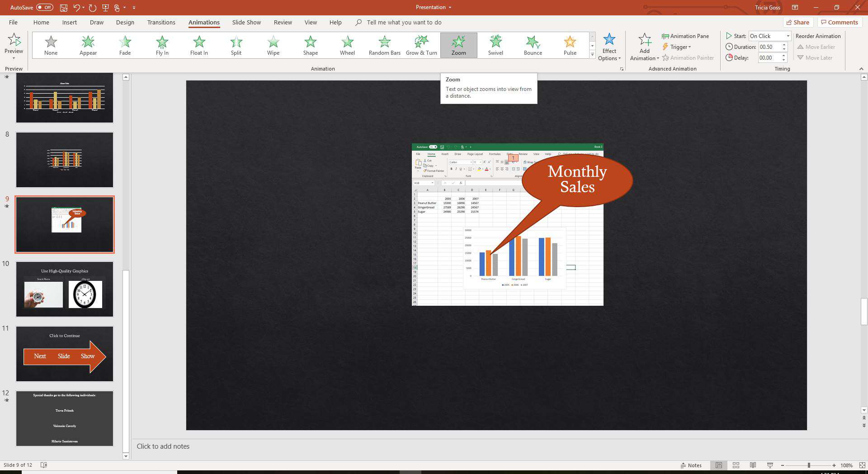The width and height of the screenshot is (868, 474).
Task: Click the Delay input field
Action: pos(769,58)
